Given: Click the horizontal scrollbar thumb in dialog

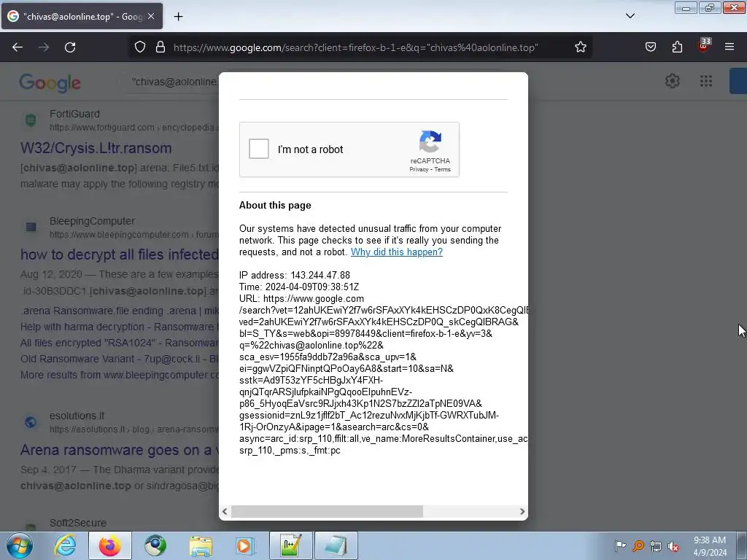Looking at the screenshot, I should [x=327, y=511].
